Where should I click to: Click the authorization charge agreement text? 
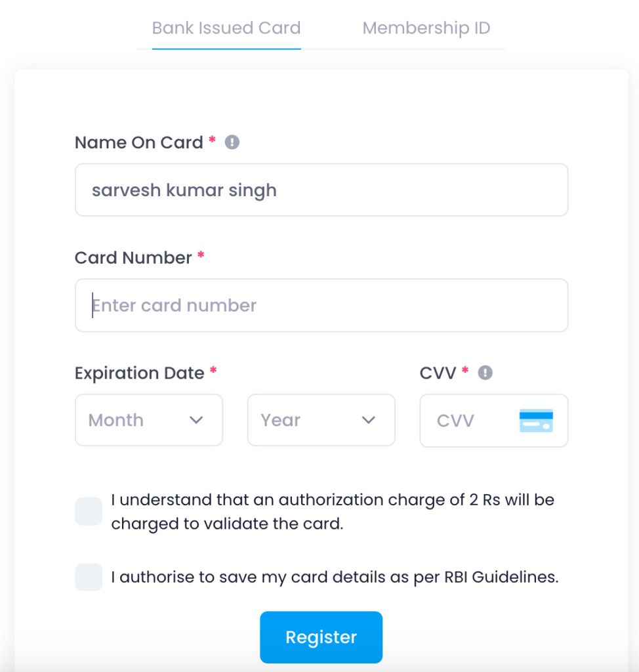[332, 512]
